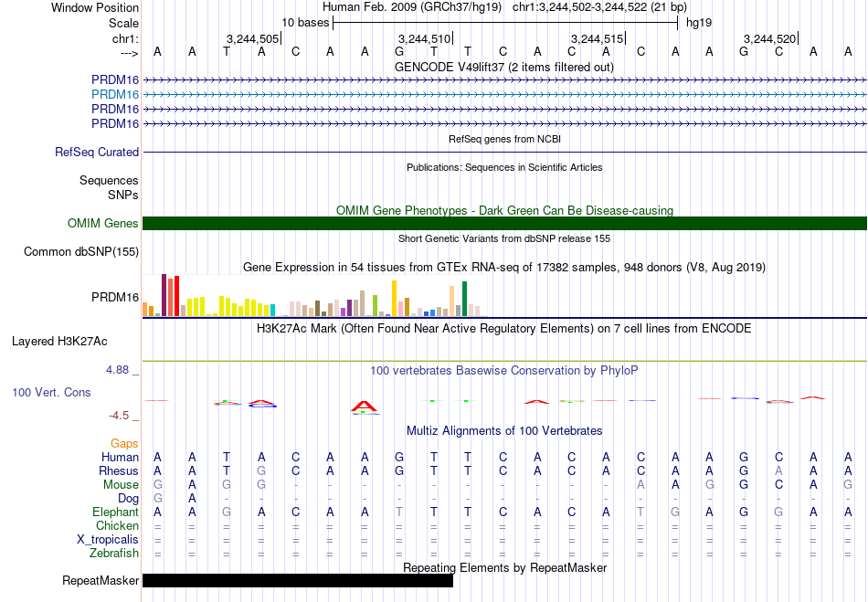The height and width of the screenshot is (602, 868).
Task: Click the SNPs track label
Action: pos(123,195)
